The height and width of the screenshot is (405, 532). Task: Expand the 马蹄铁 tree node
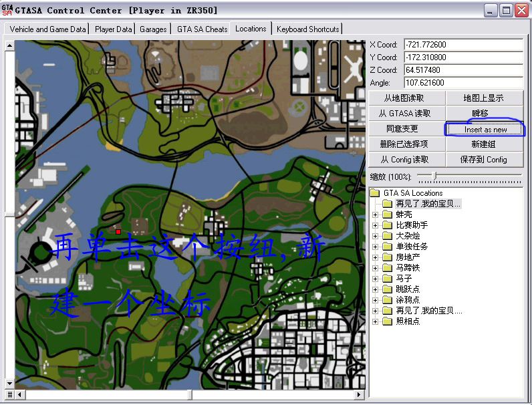375,268
